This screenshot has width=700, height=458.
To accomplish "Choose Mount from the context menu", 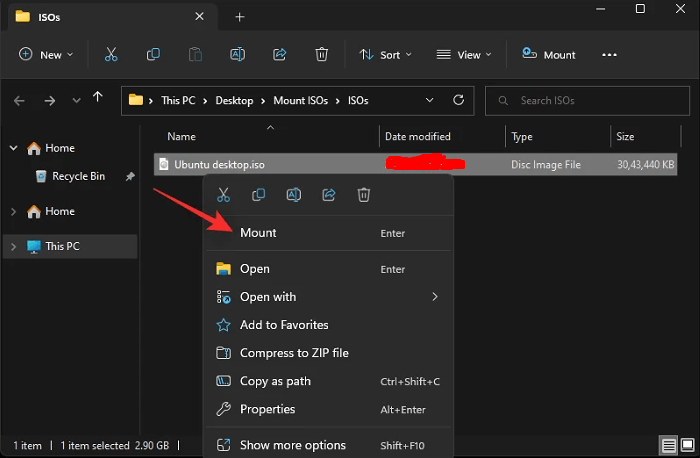I will (x=329, y=233).
